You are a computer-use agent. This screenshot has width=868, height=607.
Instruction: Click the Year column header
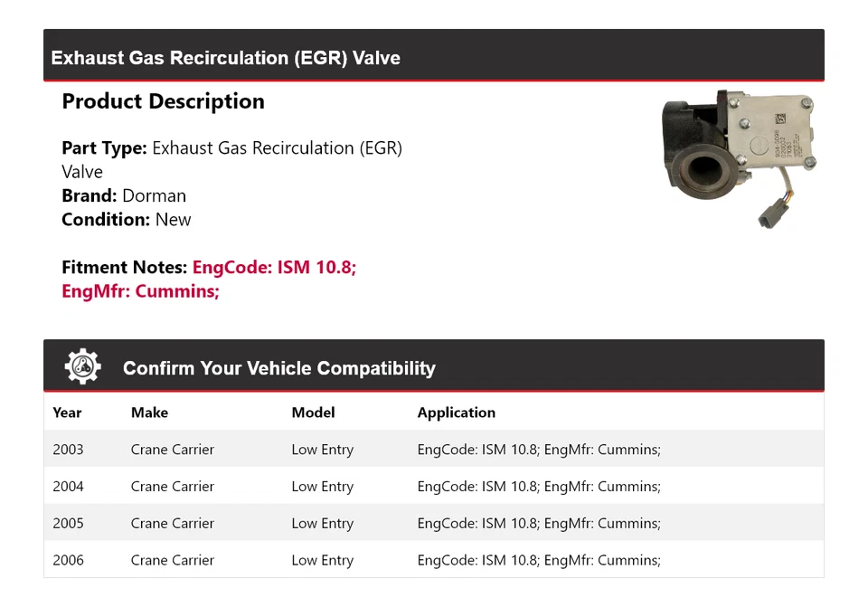point(67,413)
